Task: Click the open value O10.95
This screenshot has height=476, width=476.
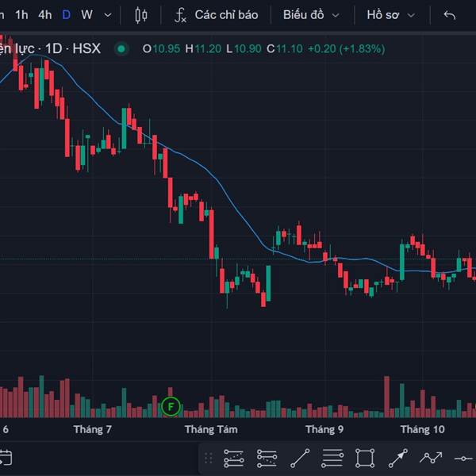Action: tap(161, 49)
